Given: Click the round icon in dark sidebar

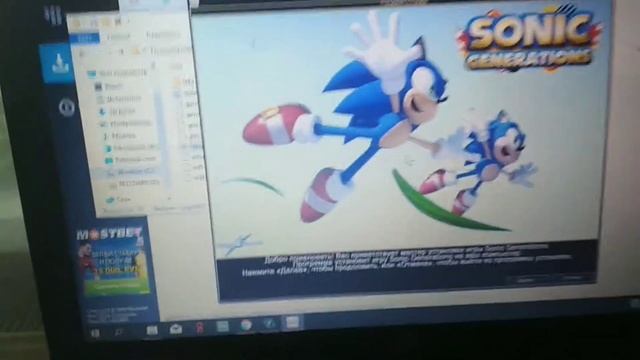Looking at the screenshot, I should point(66,108).
